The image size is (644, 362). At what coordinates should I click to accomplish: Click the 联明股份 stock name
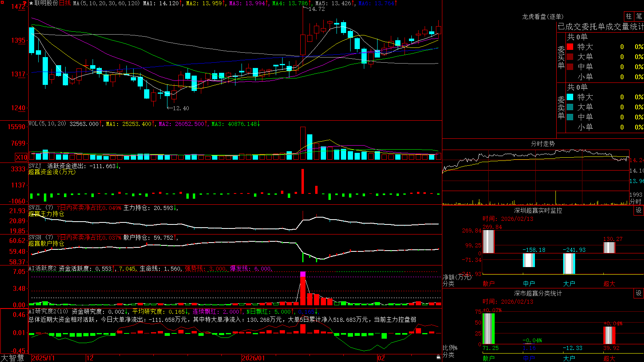pos(46,3)
